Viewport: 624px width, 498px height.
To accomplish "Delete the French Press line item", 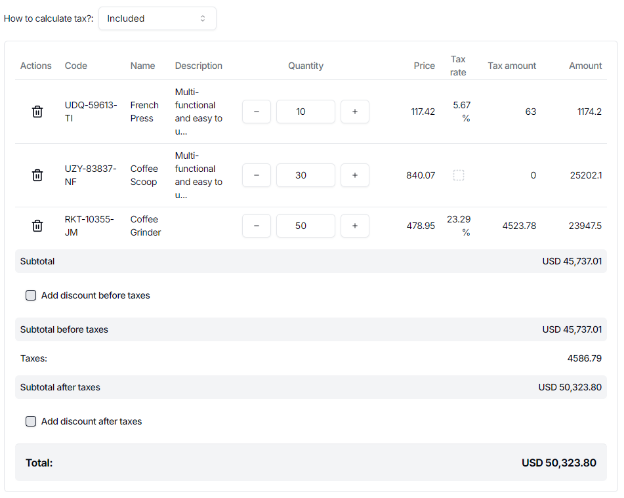I will click(37, 112).
